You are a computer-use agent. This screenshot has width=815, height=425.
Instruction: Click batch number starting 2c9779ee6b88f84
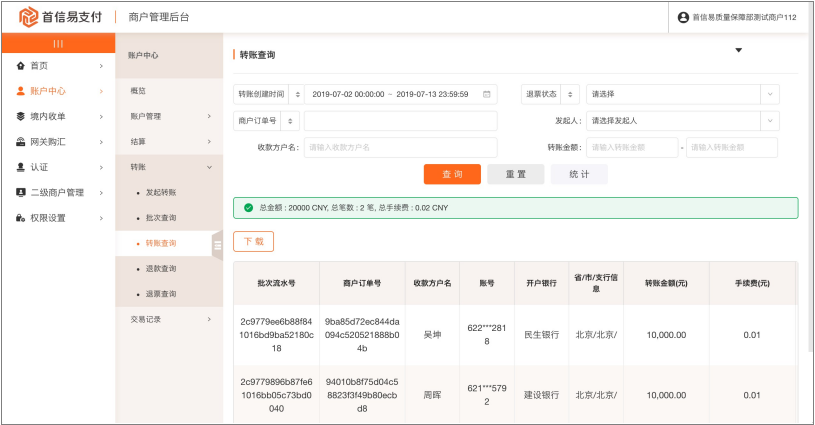point(277,335)
